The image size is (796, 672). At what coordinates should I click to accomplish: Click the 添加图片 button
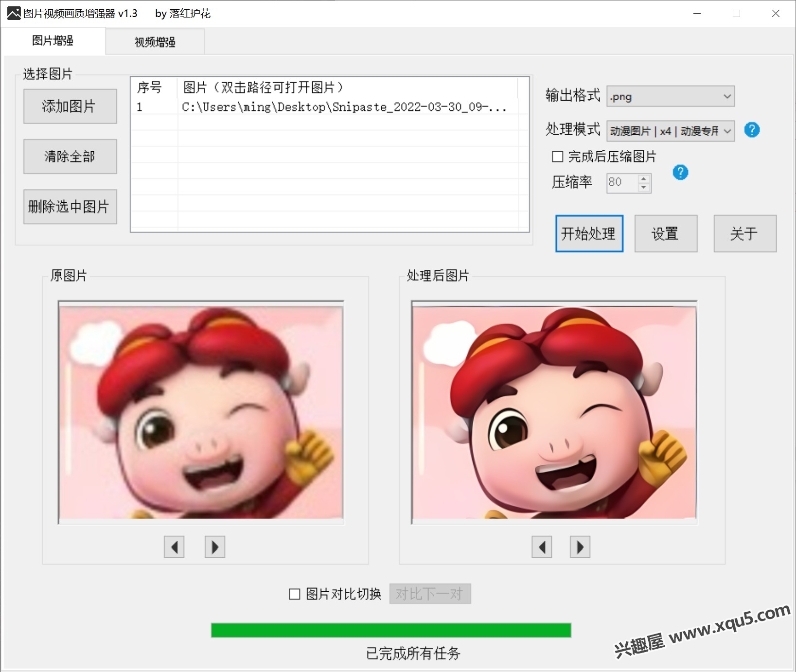click(70, 106)
